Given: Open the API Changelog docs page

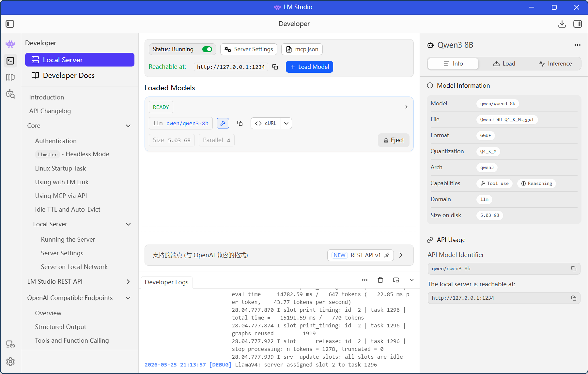Looking at the screenshot, I should pyautogui.click(x=50, y=111).
